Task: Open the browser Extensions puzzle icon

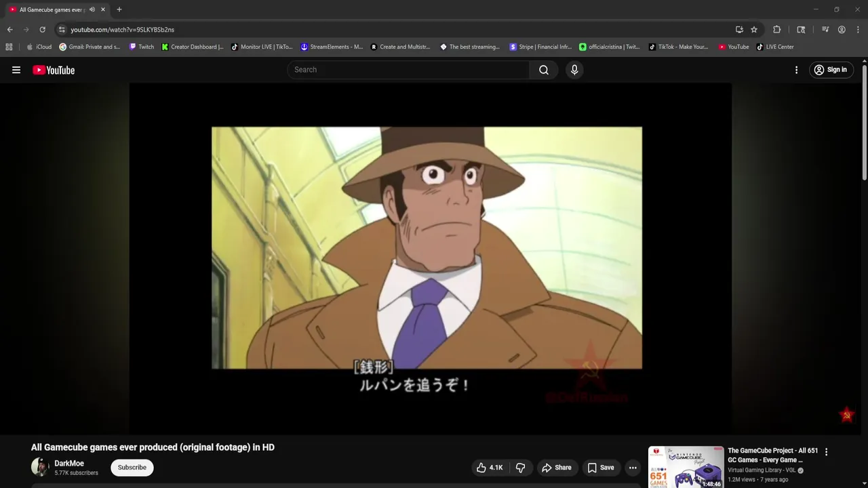Action: (x=777, y=30)
